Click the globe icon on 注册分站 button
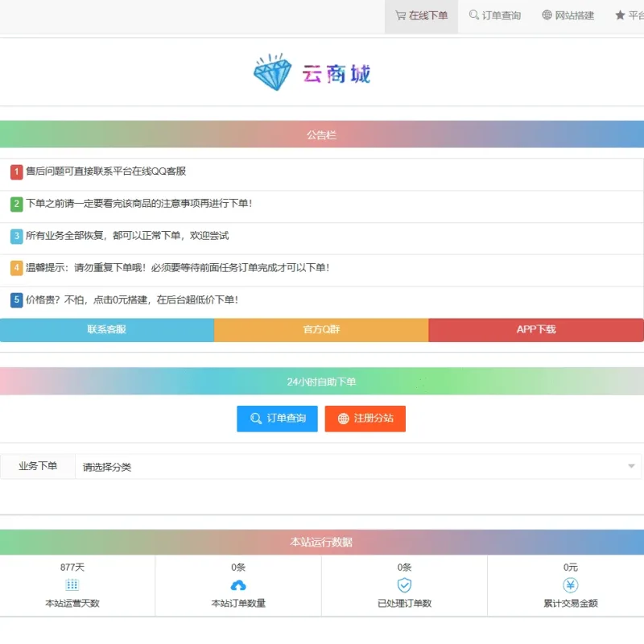The image size is (644, 644). (344, 419)
